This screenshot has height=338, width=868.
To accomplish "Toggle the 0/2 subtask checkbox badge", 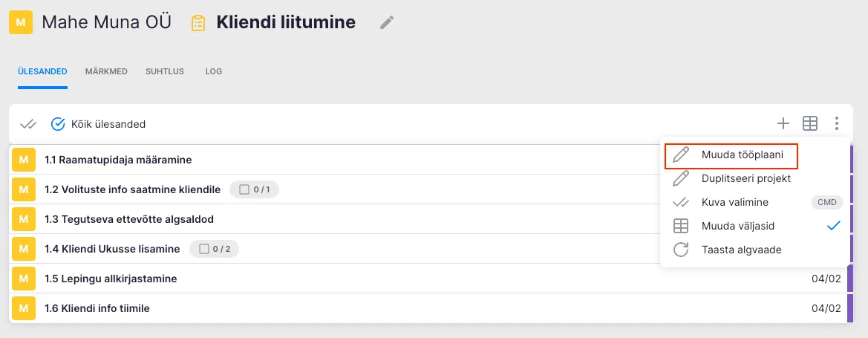I will point(214,249).
